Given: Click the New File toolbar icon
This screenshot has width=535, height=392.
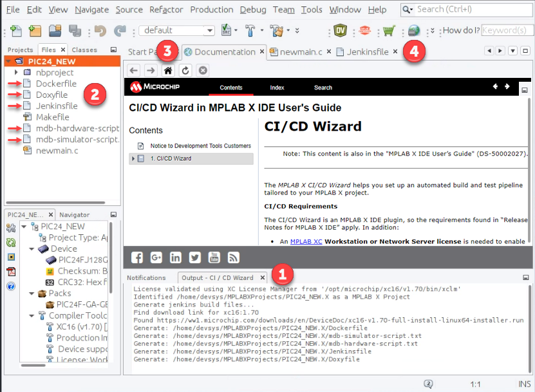Looking at the screenshot, I should pos(15,30).
